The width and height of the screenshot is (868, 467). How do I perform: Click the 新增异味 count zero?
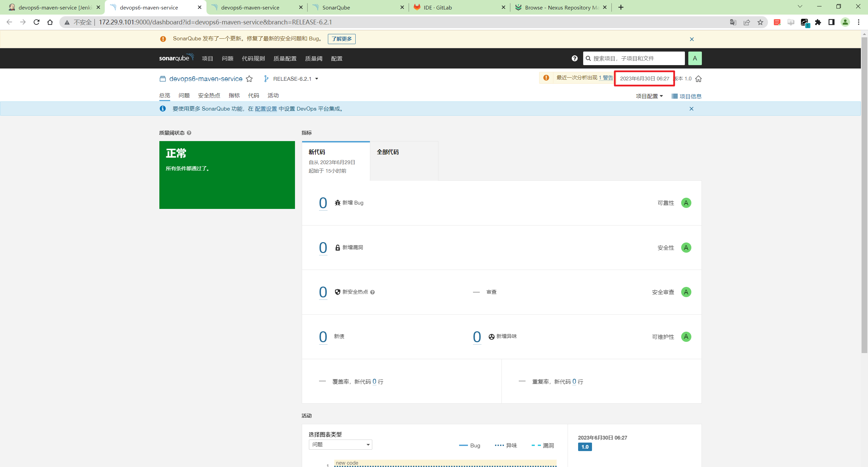[477, 337]
